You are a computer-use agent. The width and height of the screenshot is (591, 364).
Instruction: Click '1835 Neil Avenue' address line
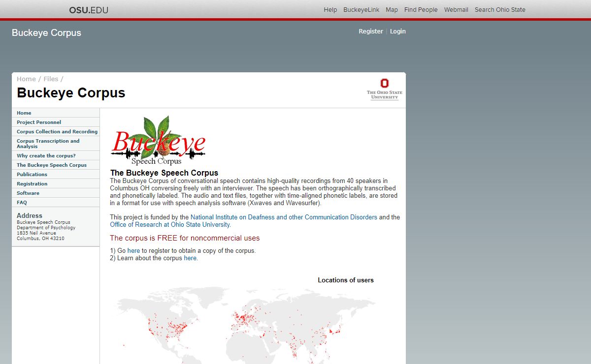36,233
